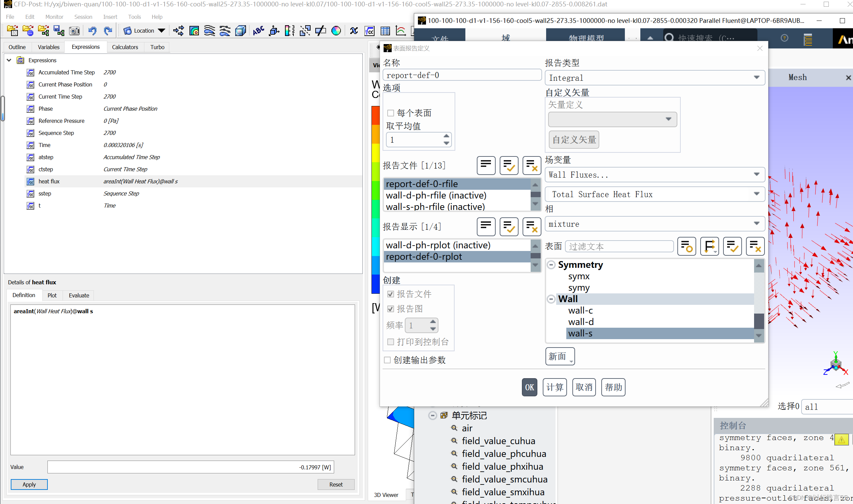Switch to the Variables tab
The height and width of the screenshot is (504, 853).
point(48,47)
